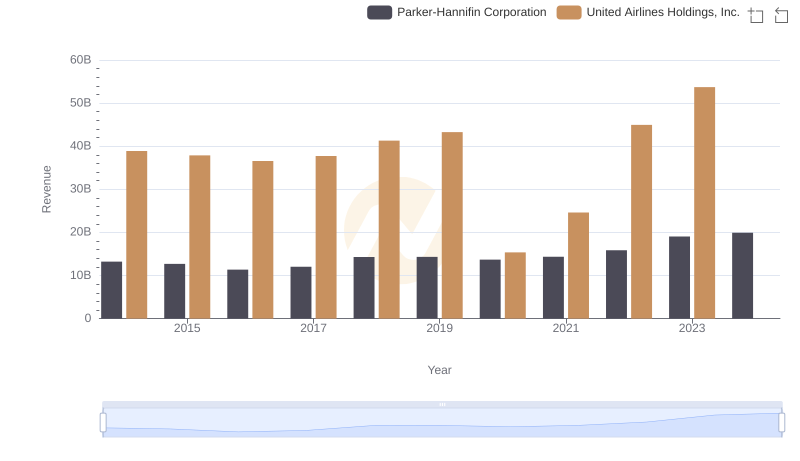This screenshot has width=800, height=461.
Task: Click the 2015 x-axis tick label
Action: click(x=187, y=328)
